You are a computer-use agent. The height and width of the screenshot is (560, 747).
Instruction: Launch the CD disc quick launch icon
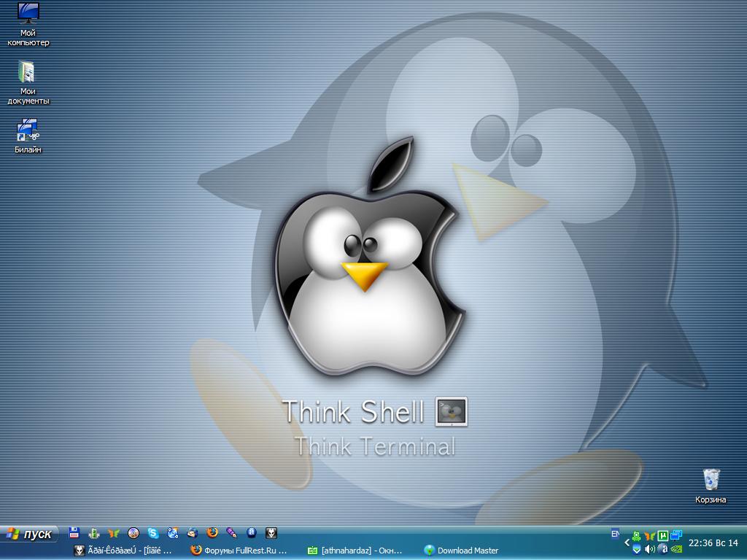133,533
